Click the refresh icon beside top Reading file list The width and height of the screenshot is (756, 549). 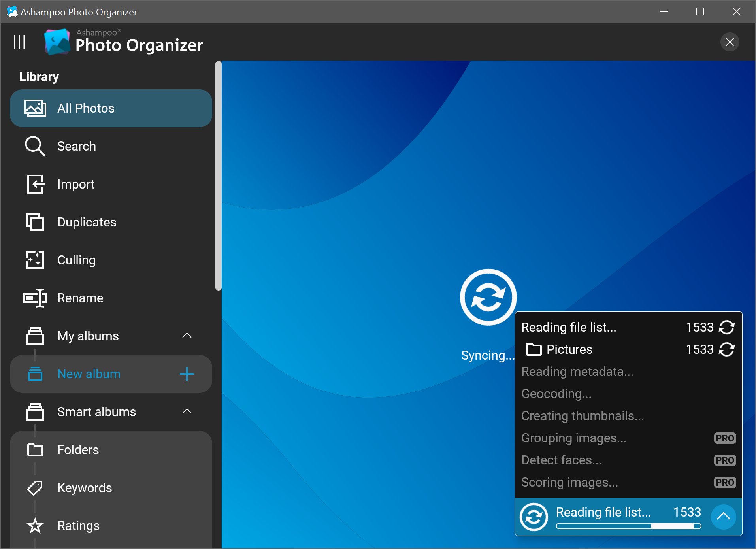727,327
